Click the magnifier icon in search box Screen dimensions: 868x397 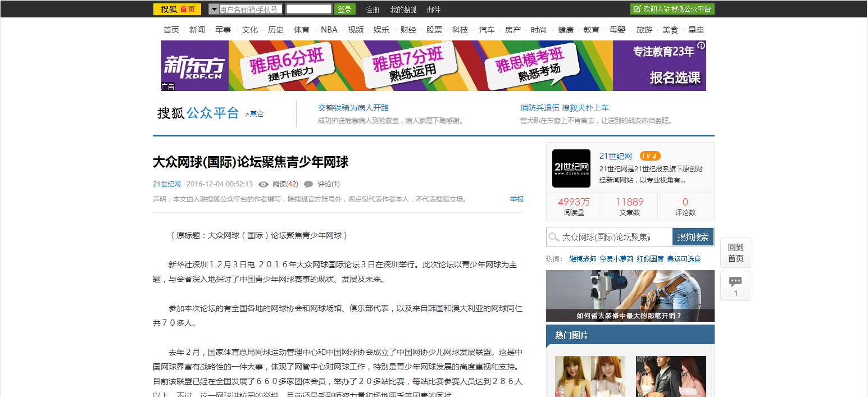[x=554, y=237]
